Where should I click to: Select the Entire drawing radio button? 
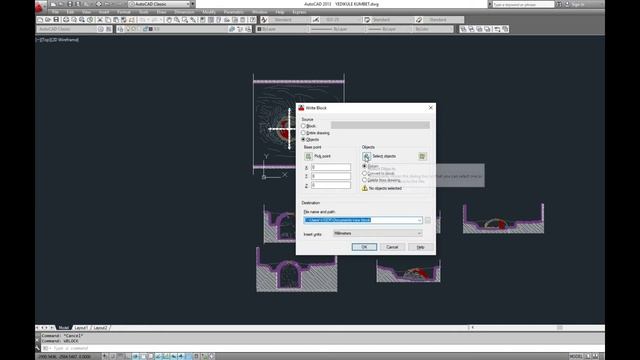click(303, 133)
